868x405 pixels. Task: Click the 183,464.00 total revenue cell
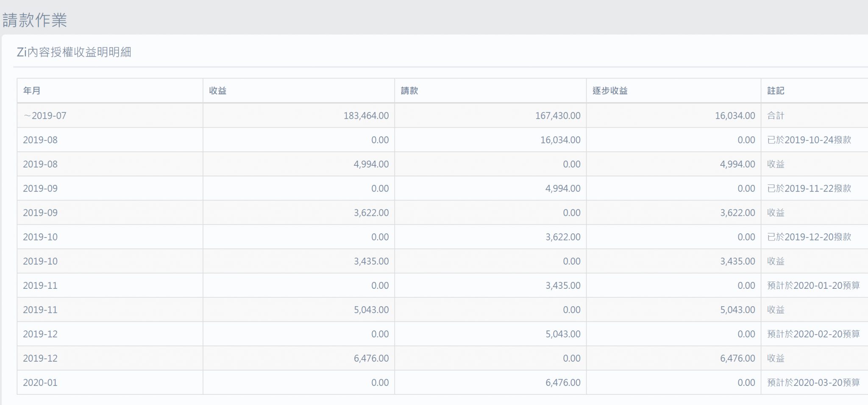point(366,116)
